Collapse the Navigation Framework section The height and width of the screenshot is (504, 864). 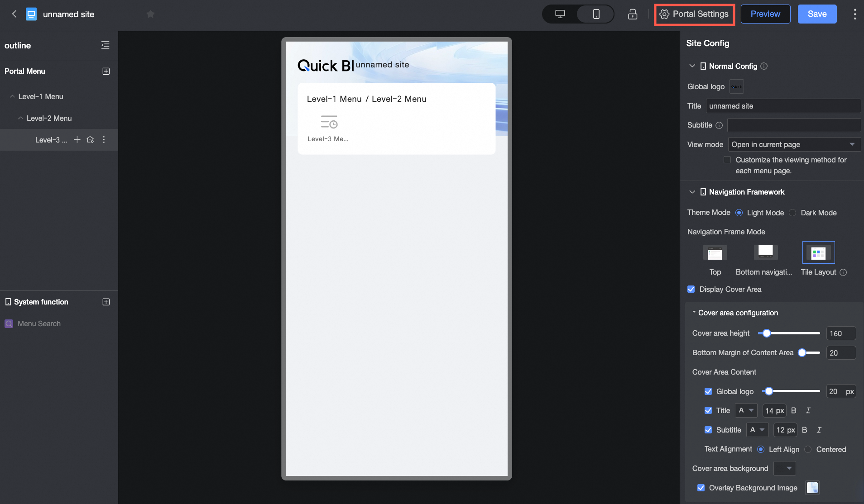pos(692,192)
